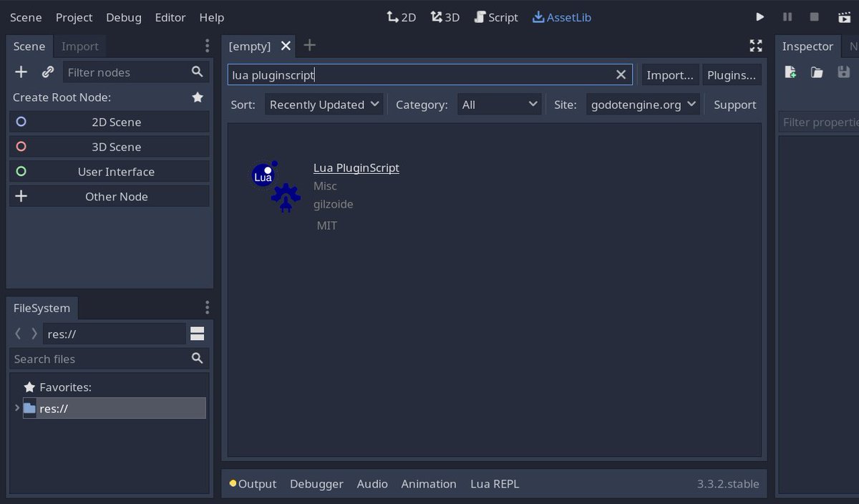Instance a child scene using the link icon
Viewport: 859px width, 504px height.
pos(47,72)
